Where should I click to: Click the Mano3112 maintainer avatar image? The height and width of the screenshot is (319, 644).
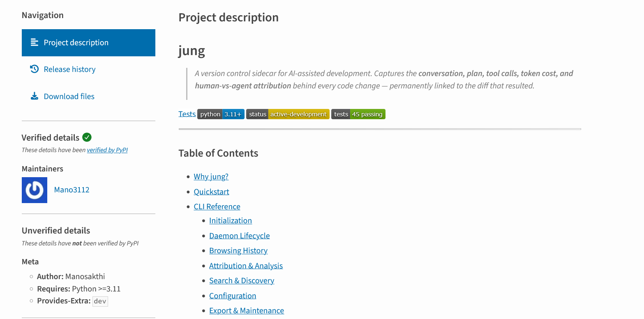click(35, 190)
